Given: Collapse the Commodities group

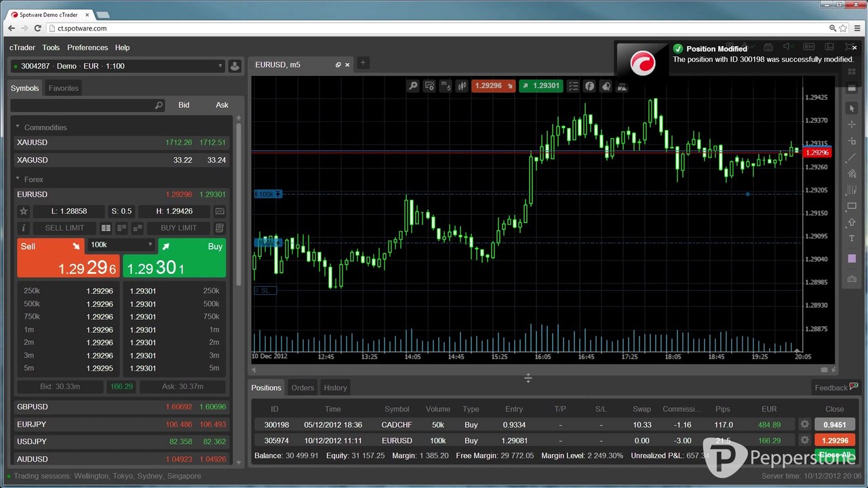Looking at the screenshot, I should click(18, 127).
